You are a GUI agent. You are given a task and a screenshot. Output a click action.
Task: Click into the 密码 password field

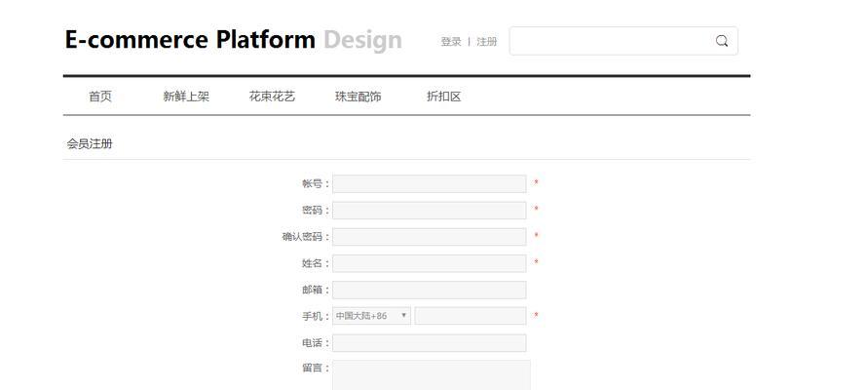(429, 211)
